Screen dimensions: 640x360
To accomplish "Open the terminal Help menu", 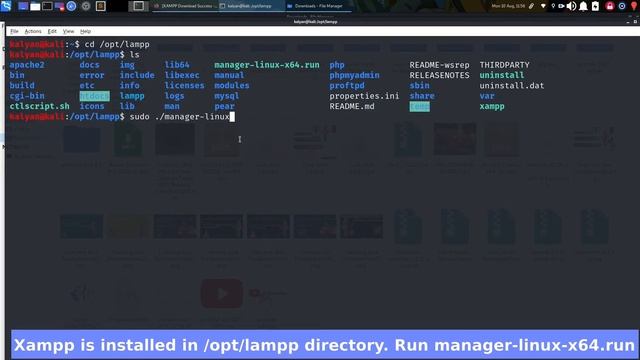I will [85, 31].
